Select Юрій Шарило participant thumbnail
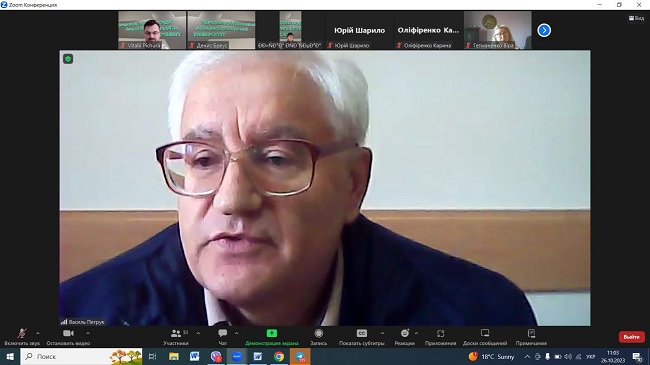The image size is (650, 365). [x=359, y=30]
